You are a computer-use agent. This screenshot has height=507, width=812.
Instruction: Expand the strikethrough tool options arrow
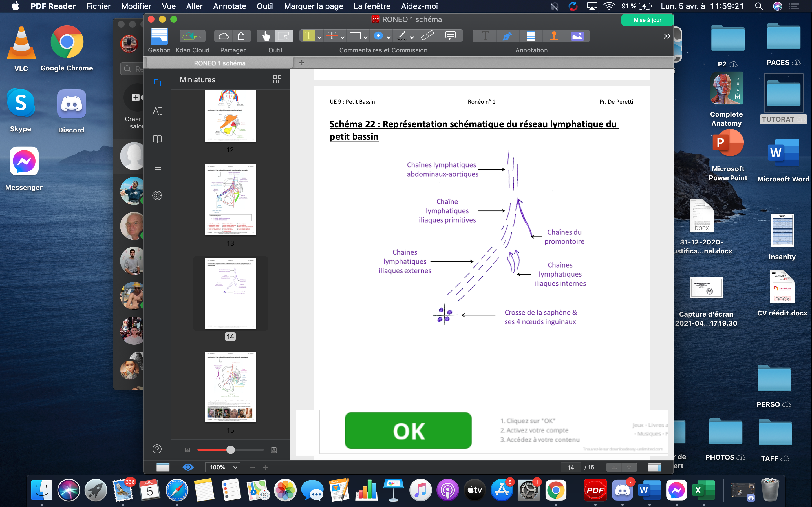(x=343, y=37)
